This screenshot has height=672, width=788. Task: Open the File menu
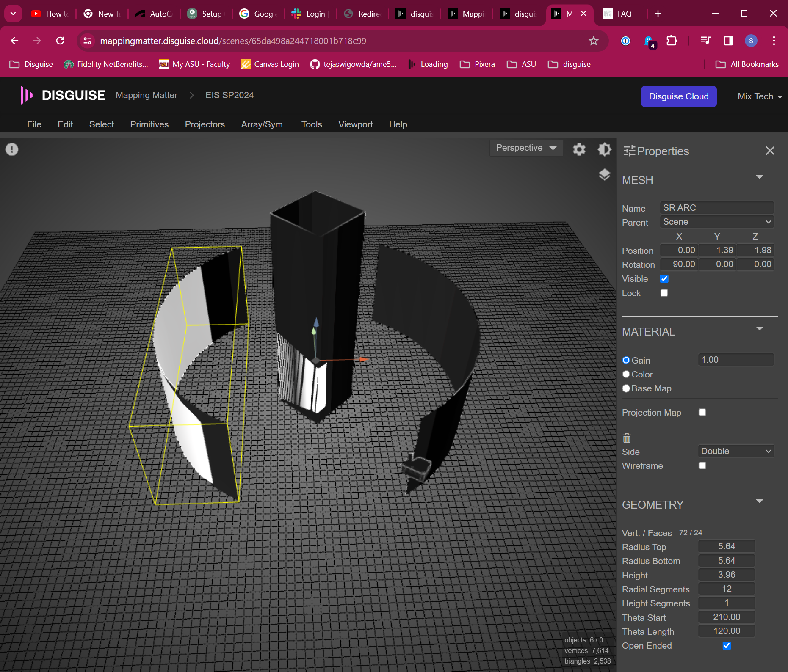pos(34,124)
